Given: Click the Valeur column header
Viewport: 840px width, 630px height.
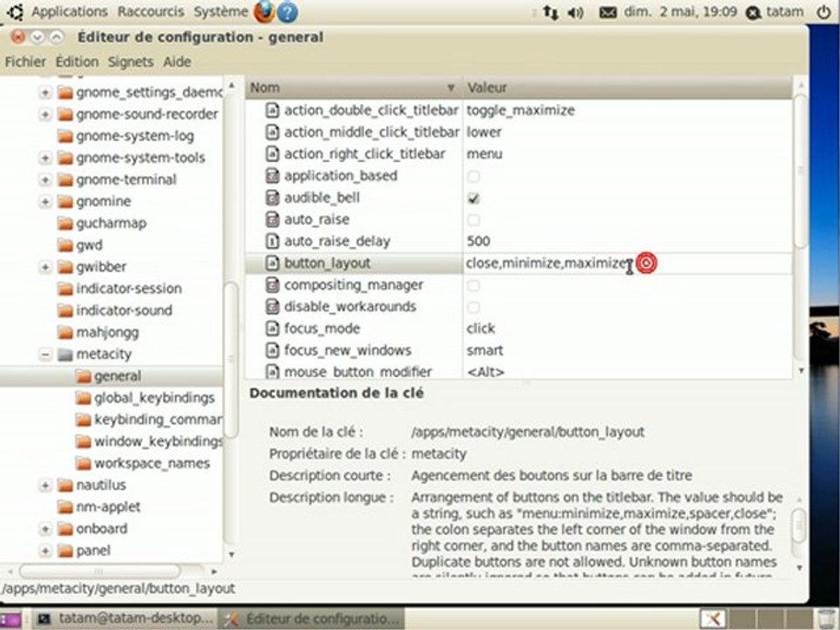Looking at the screenshot, I should pyautogui.click(x=627, y=87).
